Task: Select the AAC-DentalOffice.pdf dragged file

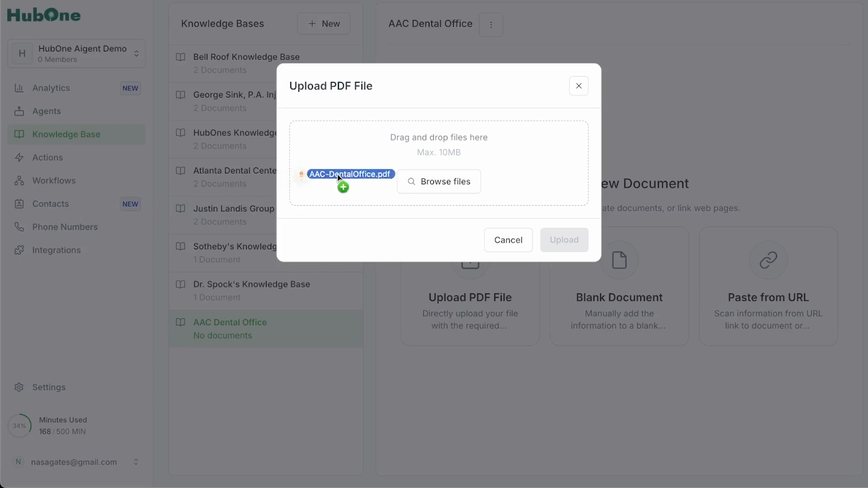Action: click(x=351, y=174)
